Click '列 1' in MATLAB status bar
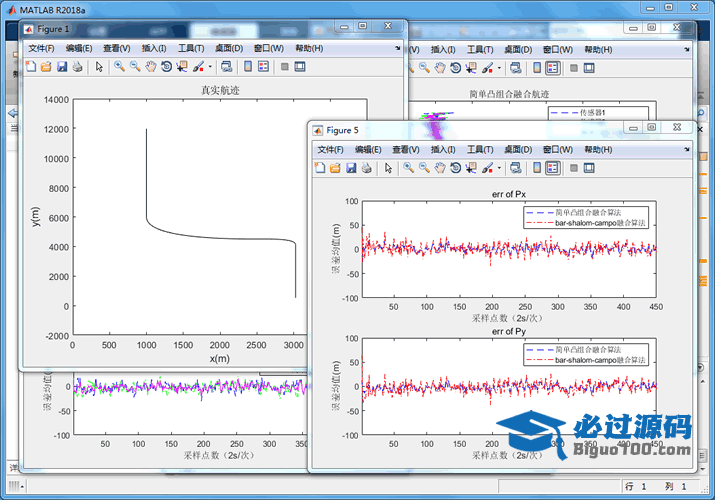This screenshot has width=715, height=500. (675, 486)
